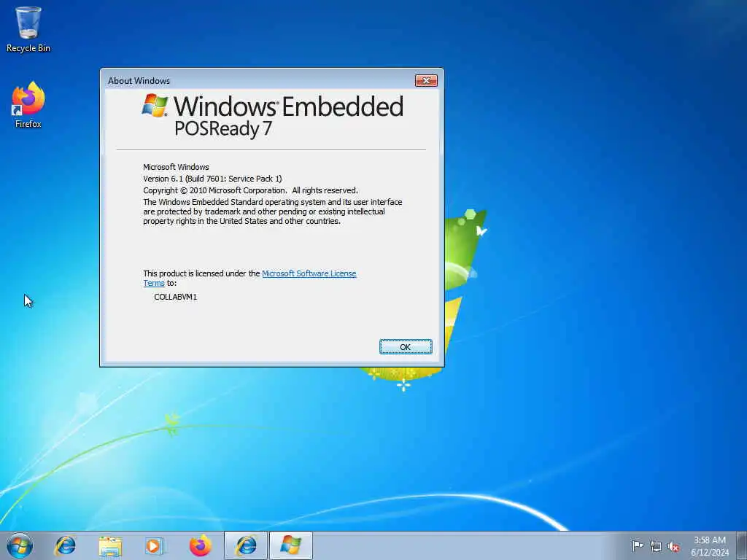Viewport: 747px width, 560px height.
Task: Open Windows Explorer from the taskbar
Action: [111, 545]
